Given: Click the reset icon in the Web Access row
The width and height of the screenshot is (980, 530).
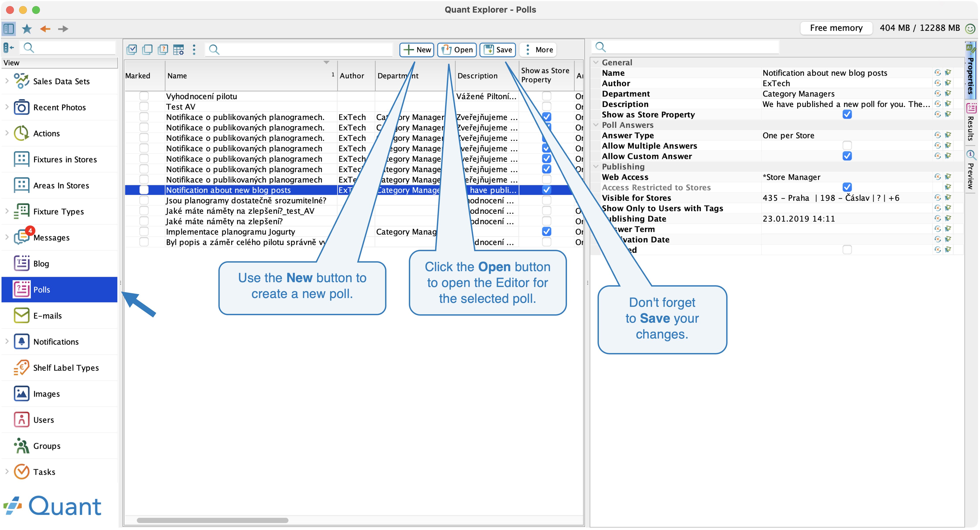Looking at the screenshot, I should 937,177.
